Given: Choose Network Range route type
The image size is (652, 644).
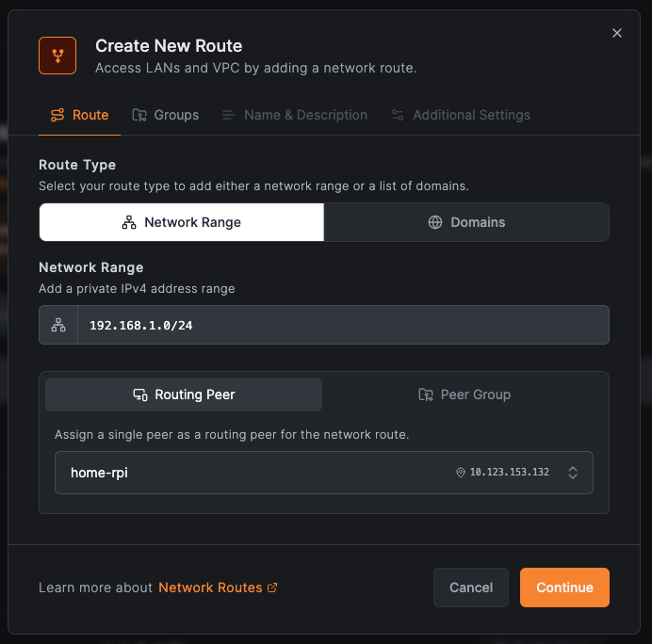Looking at the screenshot, I should pos(182,222).
